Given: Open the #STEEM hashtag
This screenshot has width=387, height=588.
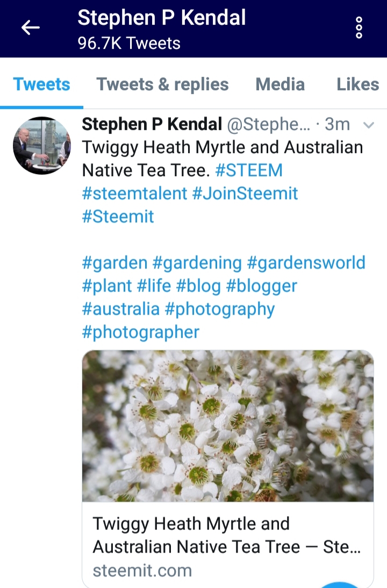Looking at the screenshot, I should [x=249, y=170].
